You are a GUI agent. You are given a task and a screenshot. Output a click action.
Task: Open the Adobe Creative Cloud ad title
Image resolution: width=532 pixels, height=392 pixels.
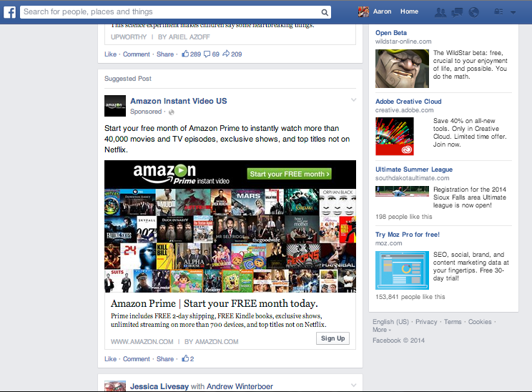(x=408, y=102)
